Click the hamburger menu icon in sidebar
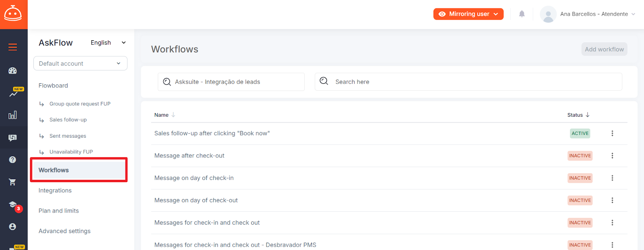 pos(13,47)
